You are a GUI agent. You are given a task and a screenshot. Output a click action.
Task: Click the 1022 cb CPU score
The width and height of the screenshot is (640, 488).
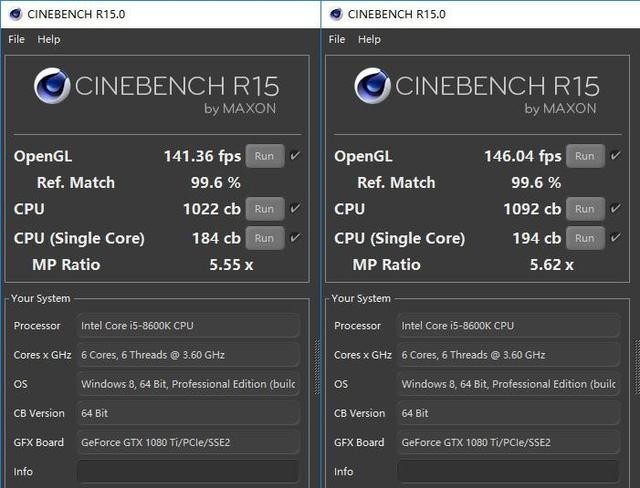(212, 209)
